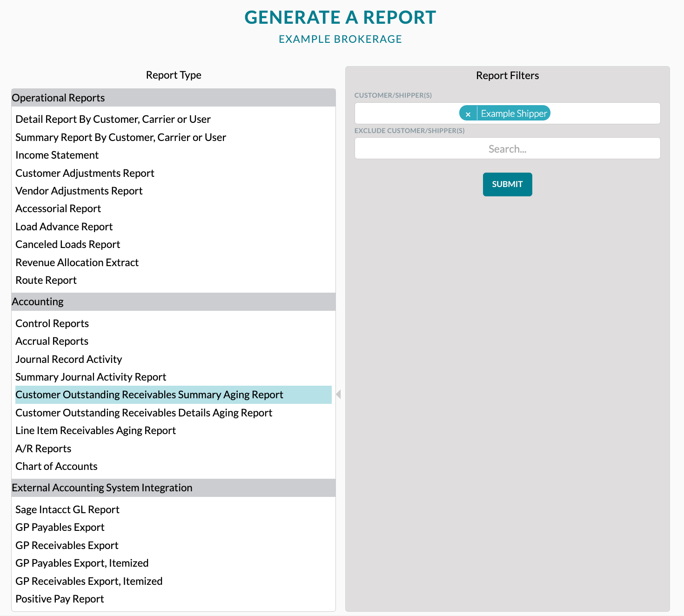
Task: Select Accrual Reports
Action: click(52, 341)
